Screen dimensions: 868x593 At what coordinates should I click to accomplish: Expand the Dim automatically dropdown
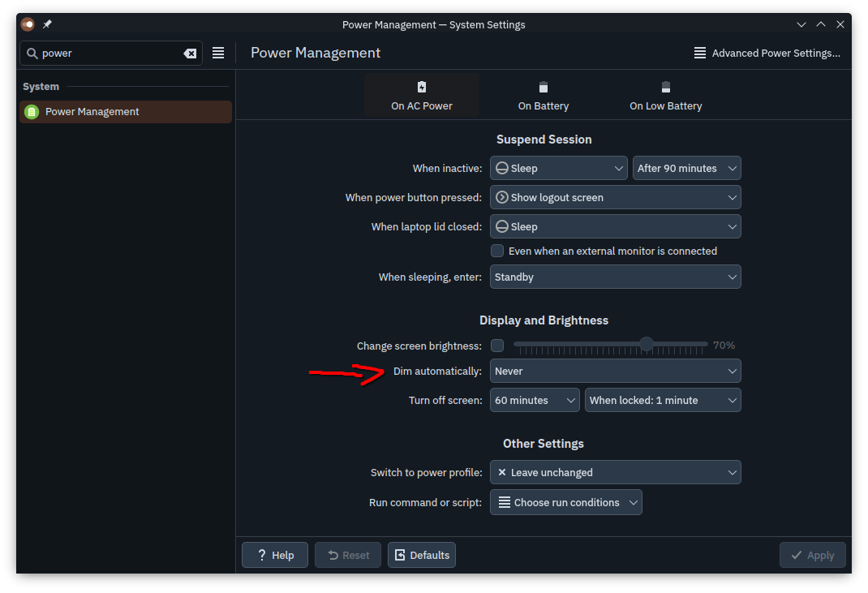[x=615, y=372]
